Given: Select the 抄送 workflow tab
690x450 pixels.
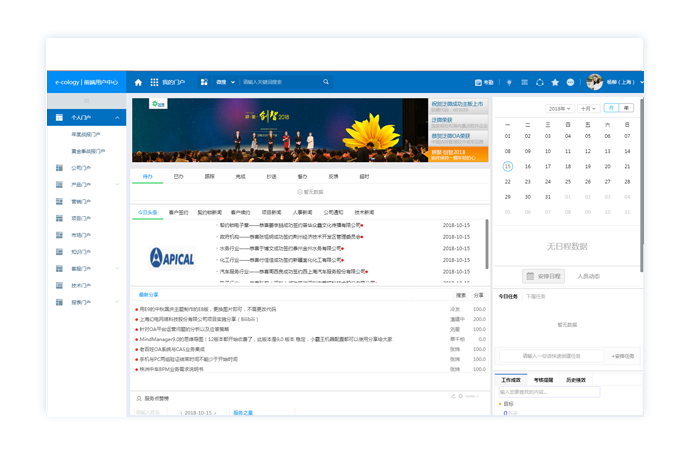Looking at the screenshot, I should 271,176.
